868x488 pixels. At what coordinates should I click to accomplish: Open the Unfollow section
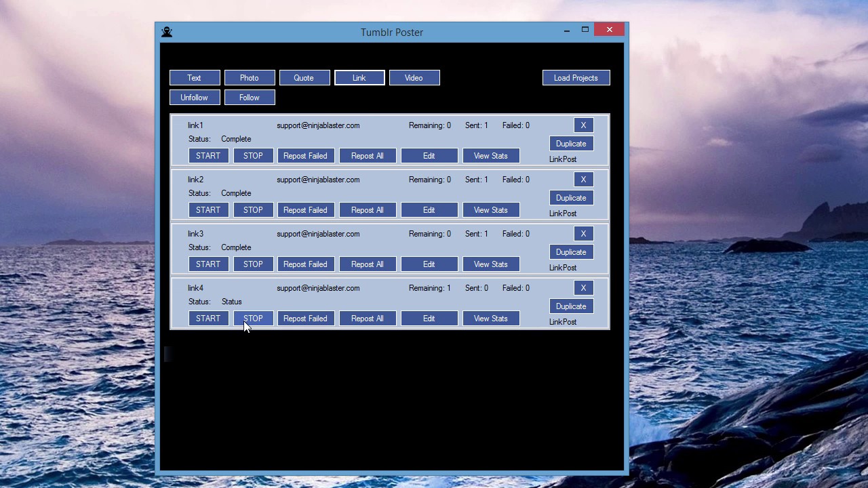[195, 98]
